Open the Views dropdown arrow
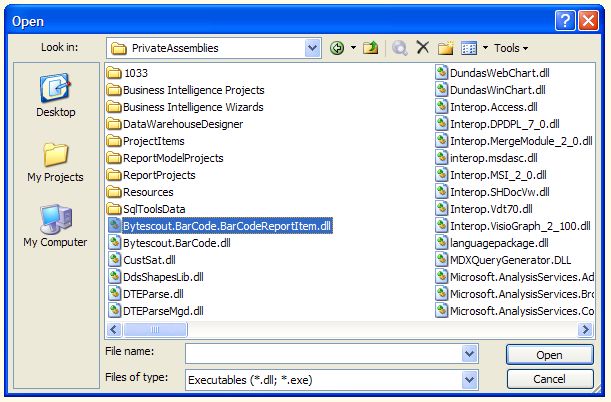Viewport: 611px width, 402px height. pos(485,48)
